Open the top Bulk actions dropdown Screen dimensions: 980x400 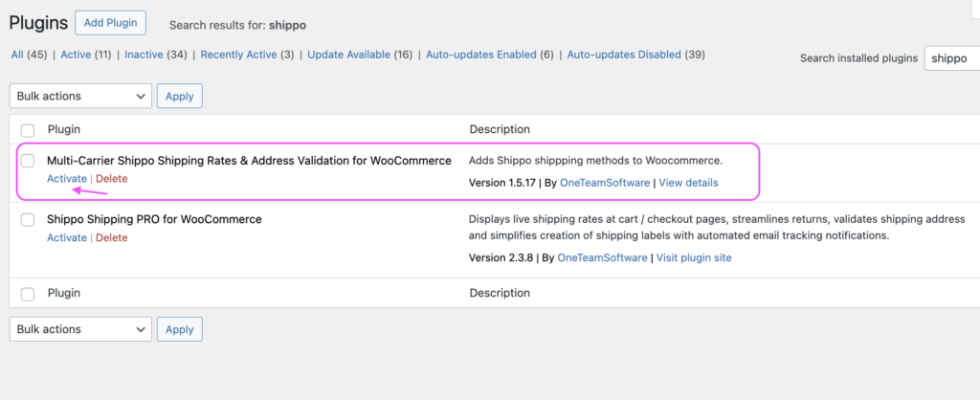tap(80, 96)
